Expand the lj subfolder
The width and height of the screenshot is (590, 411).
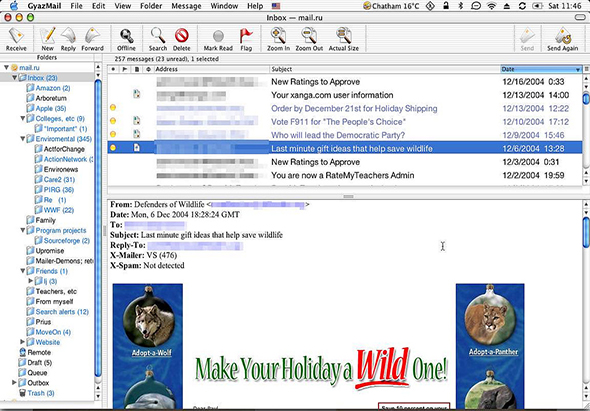tap(31, 281)
